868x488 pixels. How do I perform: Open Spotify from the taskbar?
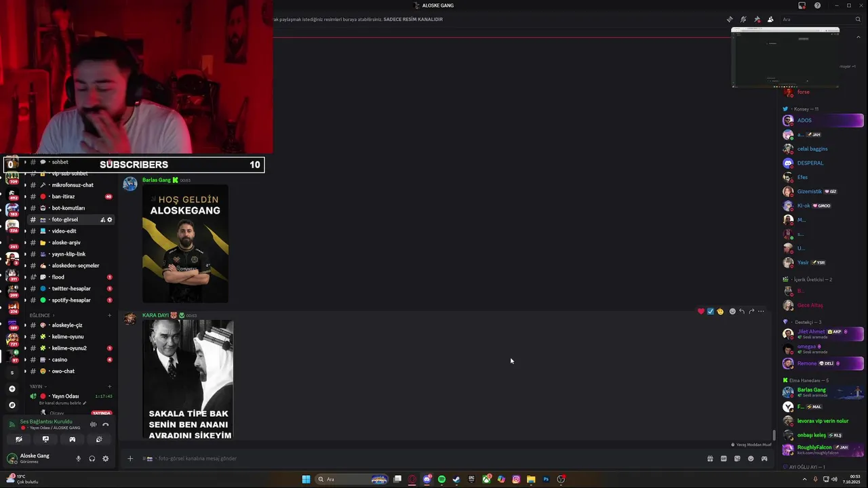(441, 479)
